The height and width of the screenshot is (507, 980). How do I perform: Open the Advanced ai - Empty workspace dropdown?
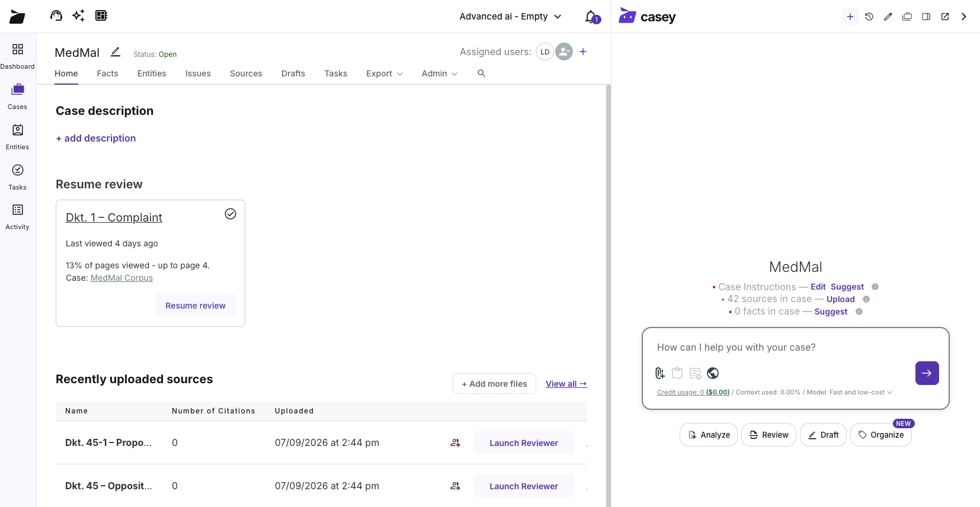(x=510, y=17)
